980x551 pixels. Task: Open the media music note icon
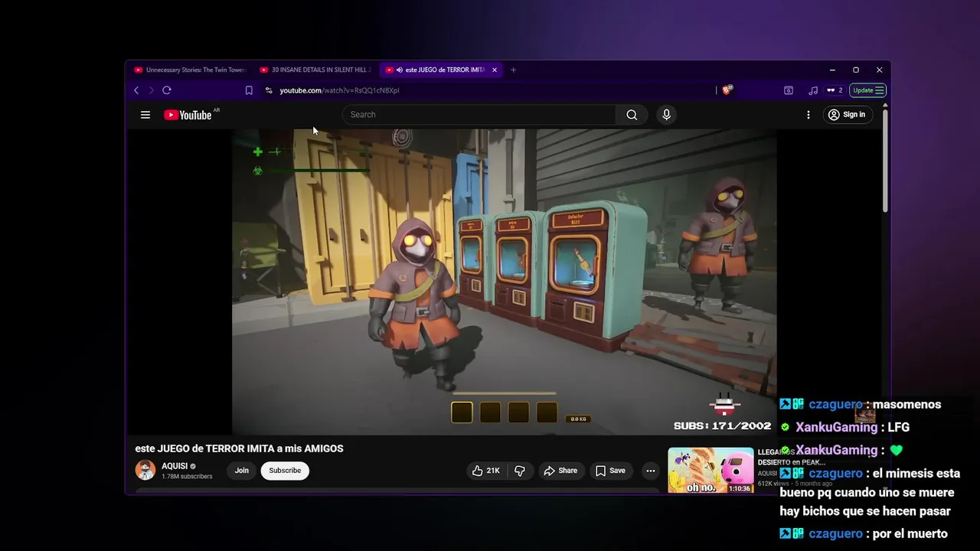[813, 90]
